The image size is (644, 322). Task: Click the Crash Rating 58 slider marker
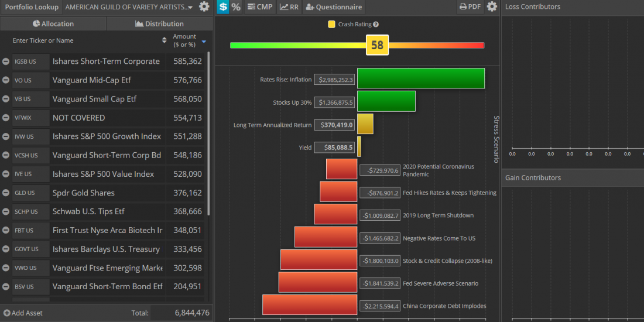click(x=377, y=45)
